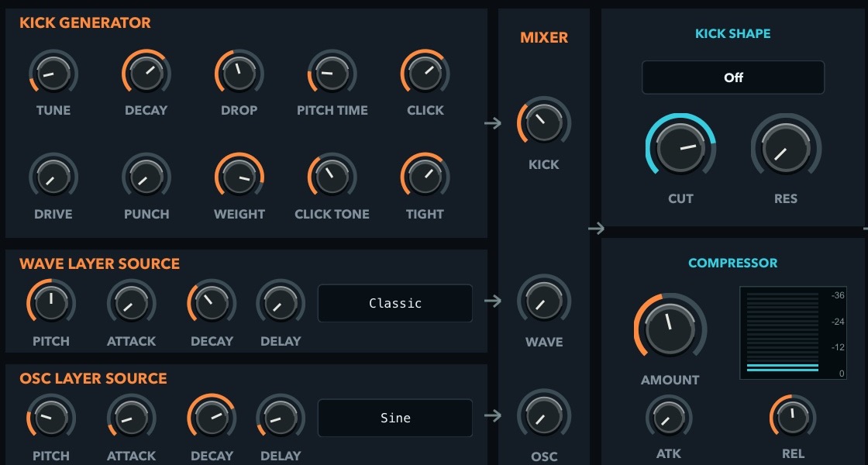Click the Wave Layer ATTACK knob
The image size is (868, 465).
[131, 303]
